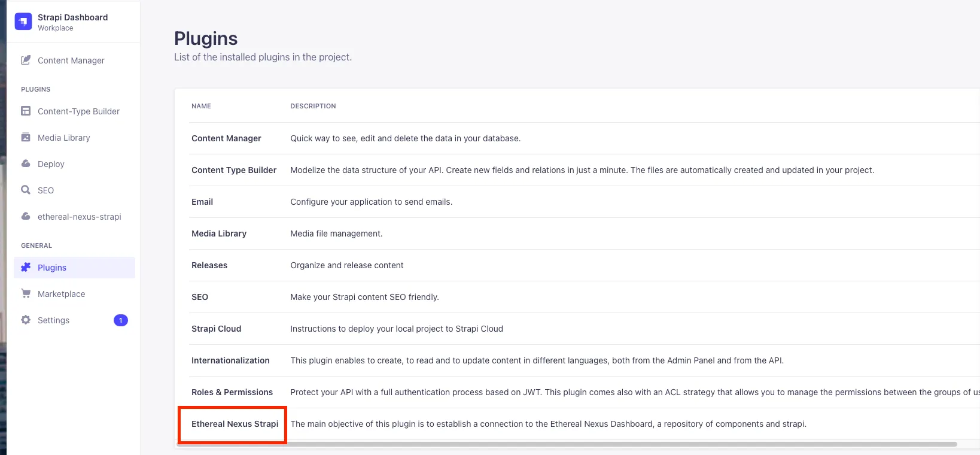Open the Marketplace menu item
The width and height of the screenshot is (980, 455).
point(61,294)
